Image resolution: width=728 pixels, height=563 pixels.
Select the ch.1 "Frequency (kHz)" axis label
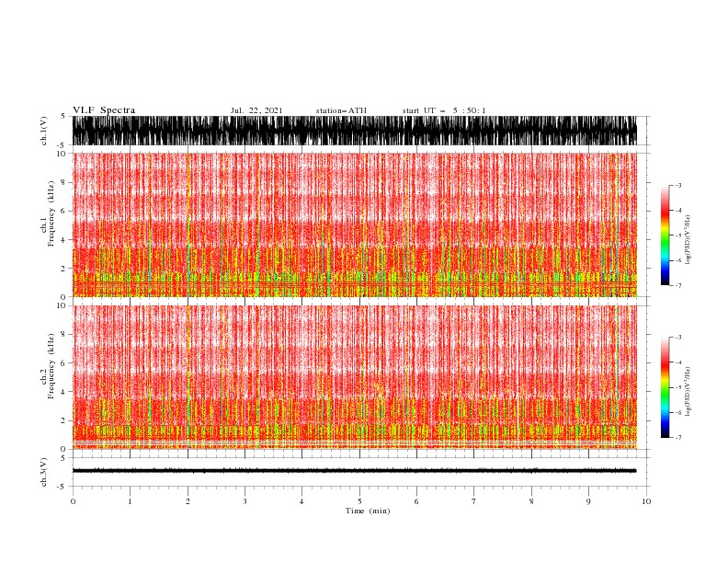pyautogui.click(x=51, y=213)
